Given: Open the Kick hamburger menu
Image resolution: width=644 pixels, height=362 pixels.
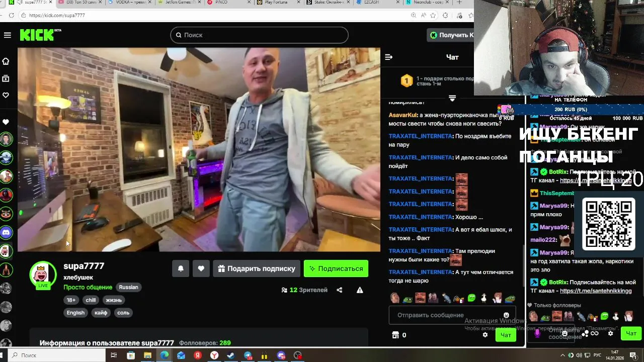Looking at the screenshot, I should tap(7, 35).
